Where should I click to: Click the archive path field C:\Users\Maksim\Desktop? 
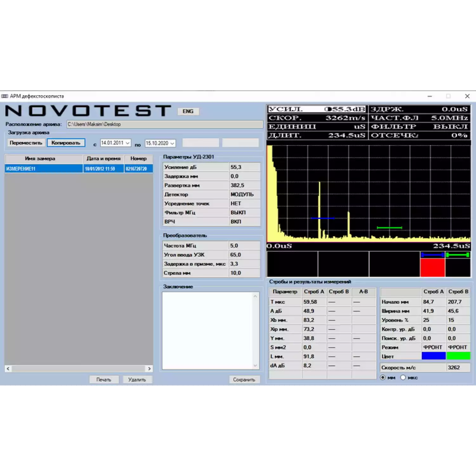point(164,124)
